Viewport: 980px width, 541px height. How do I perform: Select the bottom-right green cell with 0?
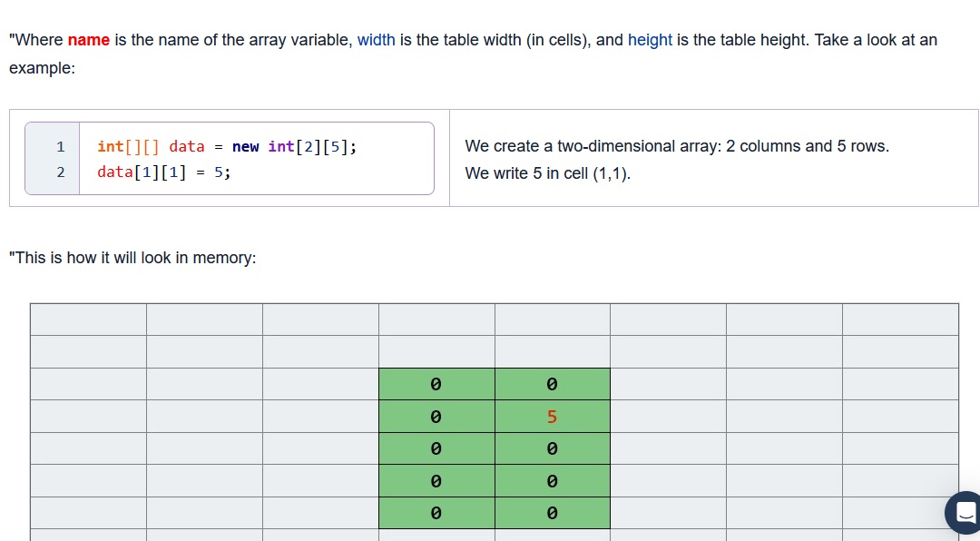[x=552, y=512]
